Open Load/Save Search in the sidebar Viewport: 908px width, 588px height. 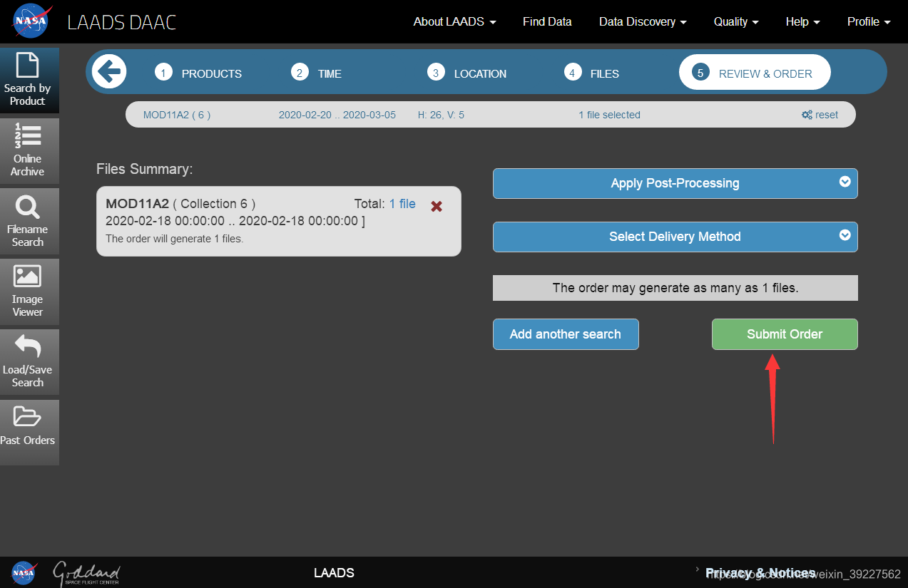point(28,361)
